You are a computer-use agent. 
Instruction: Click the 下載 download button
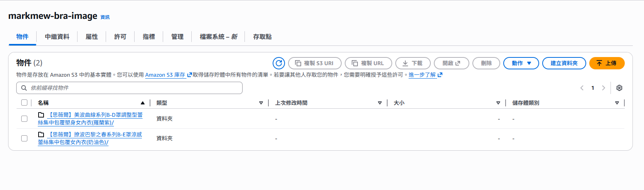tap(413, 63)
